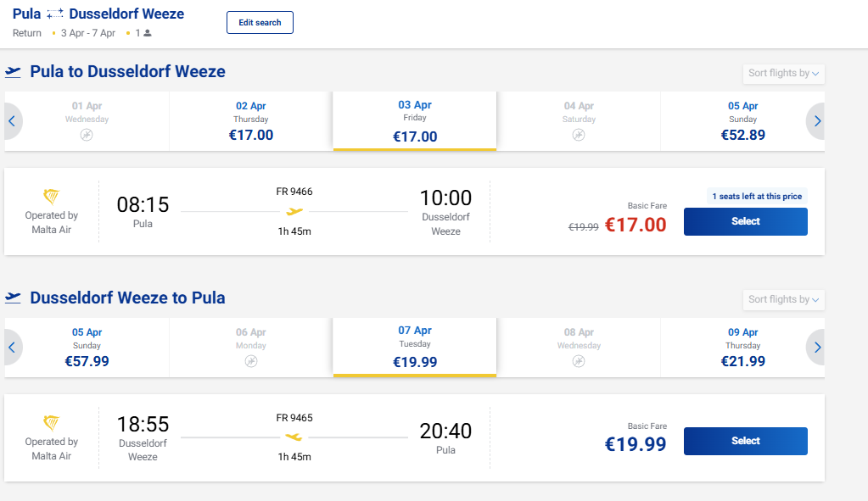Click the Dusseldorf Weeze return plane icon
This screenshot has height=501, width=868.
pos(13,298)
